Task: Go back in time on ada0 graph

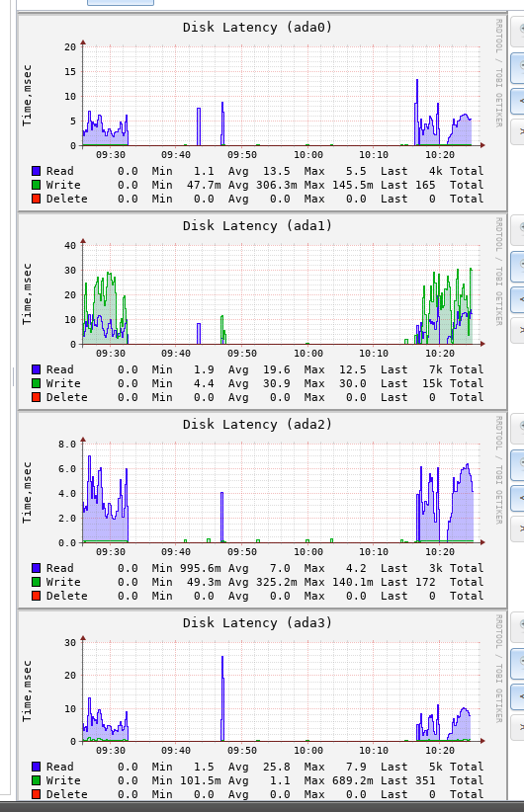Action: pyautogui.click(x=518, y=101)
